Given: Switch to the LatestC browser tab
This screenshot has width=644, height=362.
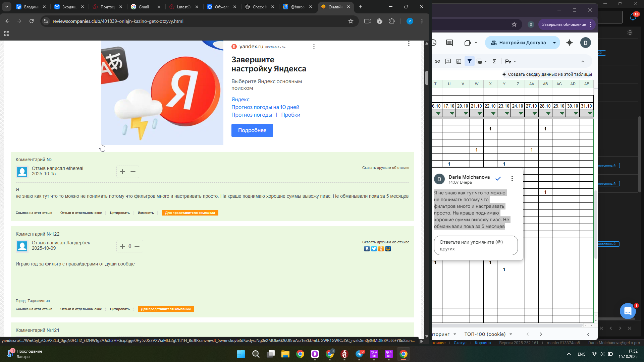Looking at the screenshot, I should [x=183, y=7].
